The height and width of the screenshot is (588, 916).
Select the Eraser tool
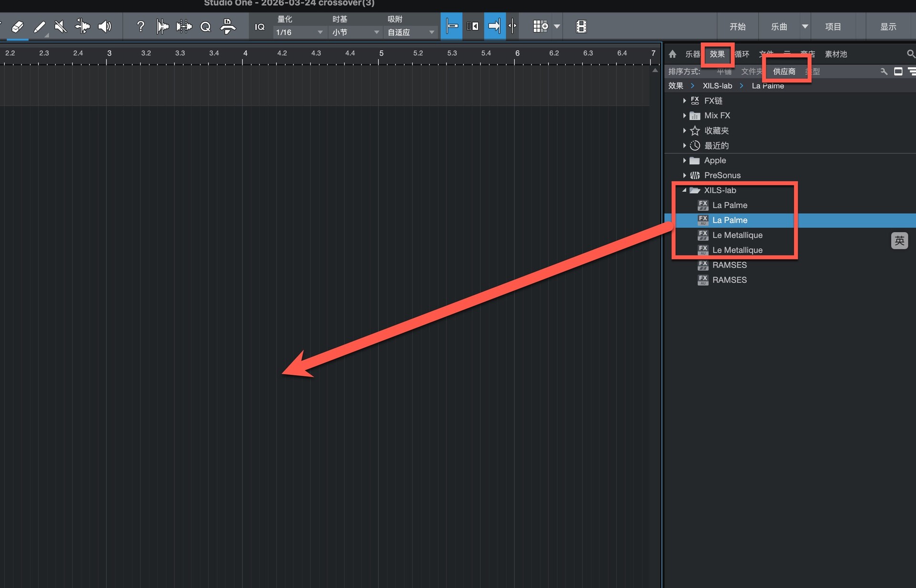coord(18,27)
